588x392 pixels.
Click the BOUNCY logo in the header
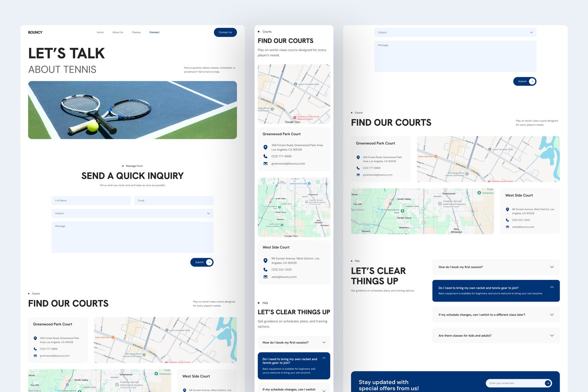tap(36, 32)
